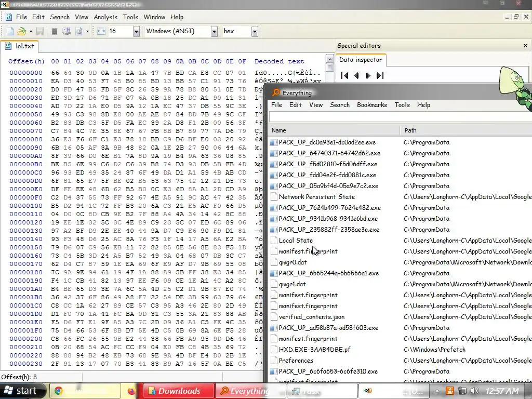Click the bytes-per-row width icon

coord(101,31)
